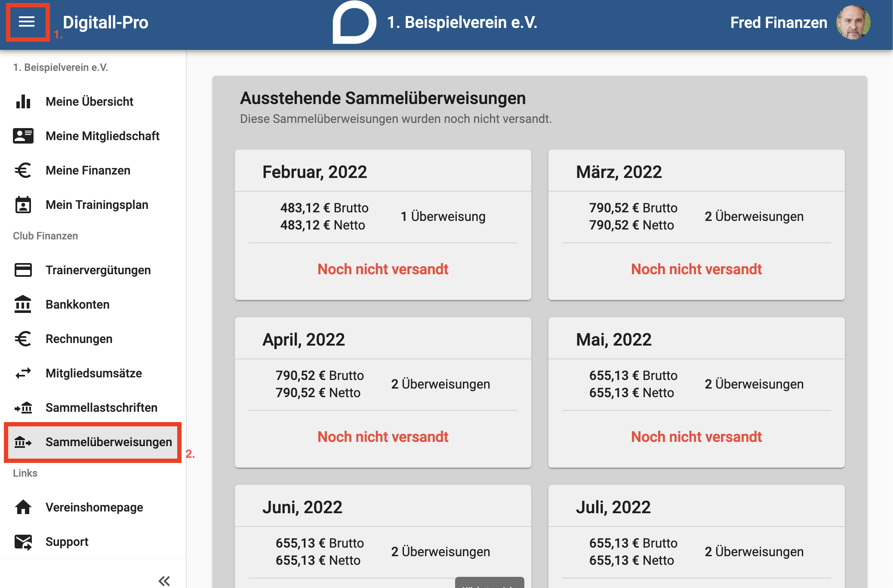The height and width of the screenshot is (588, 893).
Task: Click the Bankkonten bank icon
Action: [x=23, y=304]
